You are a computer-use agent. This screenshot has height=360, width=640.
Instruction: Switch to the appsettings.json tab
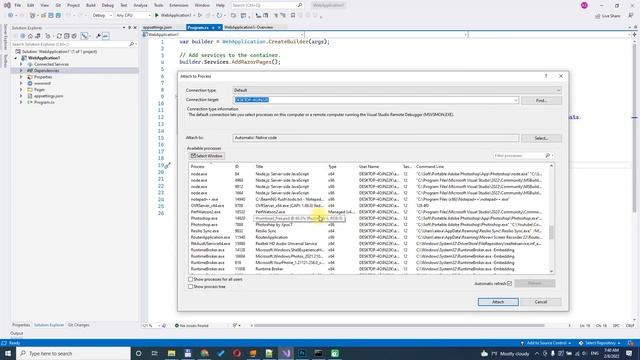coord(158,27)
